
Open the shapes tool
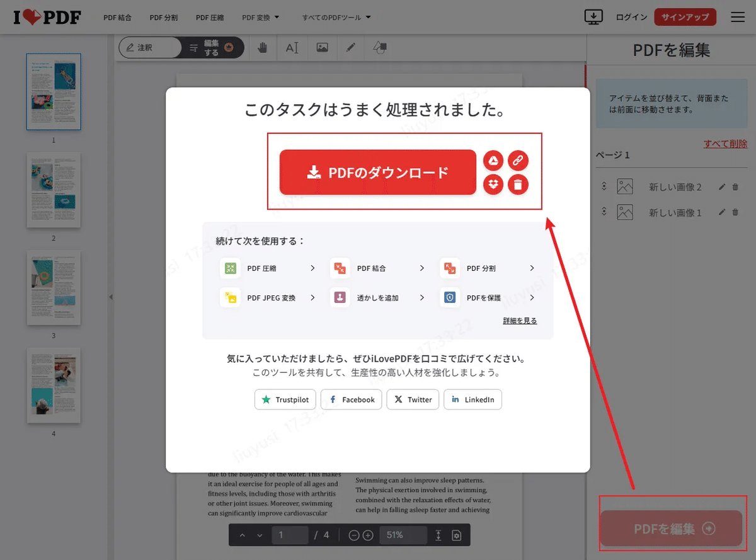tap(380, 47)
